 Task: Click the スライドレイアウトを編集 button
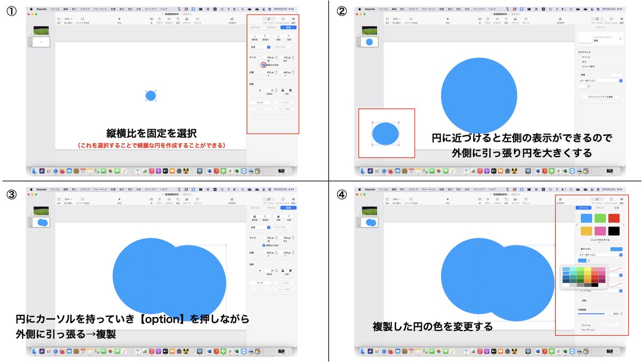click(x=600, y=97)
